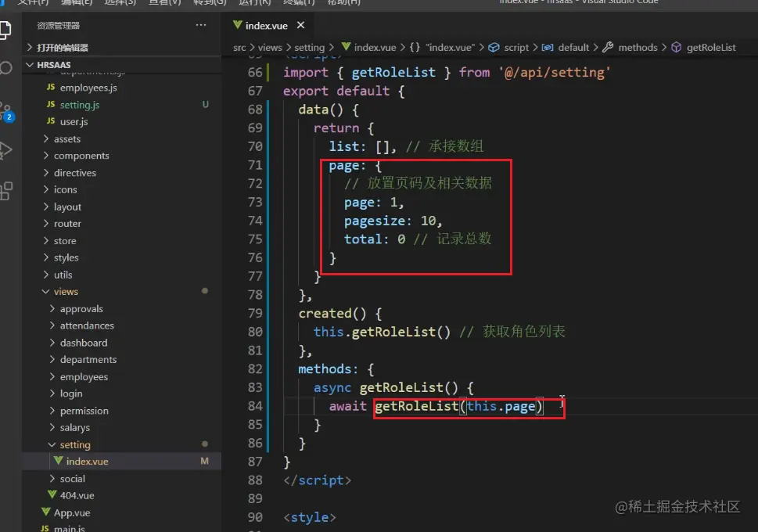Expand the login folder
The height and width of the screenshot is (532, 758).
pyautogui.click(x=71, y=394)
